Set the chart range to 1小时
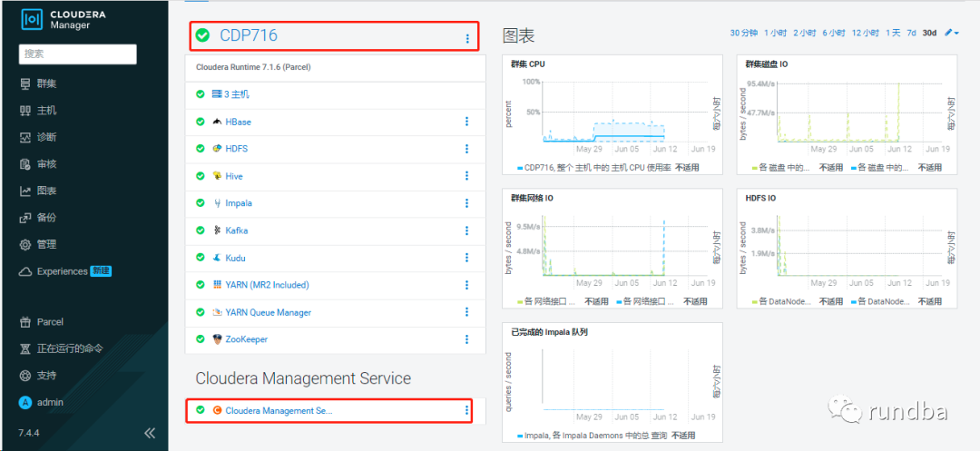The image size is (980, 451). click(776, 33)
